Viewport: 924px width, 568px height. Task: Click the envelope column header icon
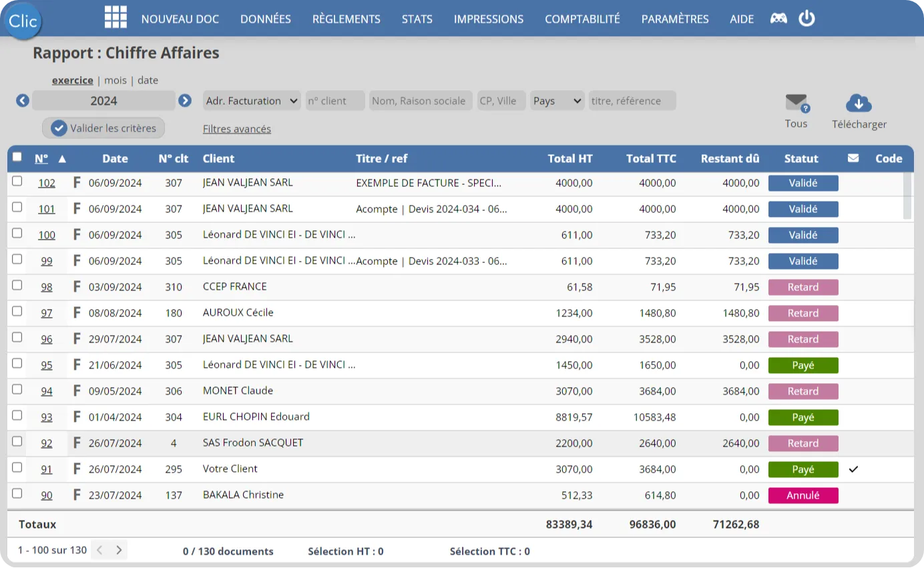pyautogui.click(x=853, y=159)
